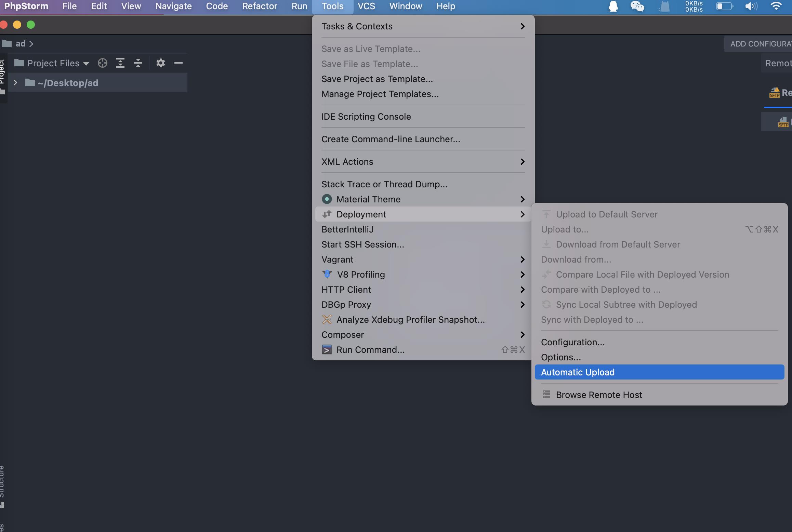Open the Run menu
Image resolution: width=792 pixels, height=532 pixels.
299,6
